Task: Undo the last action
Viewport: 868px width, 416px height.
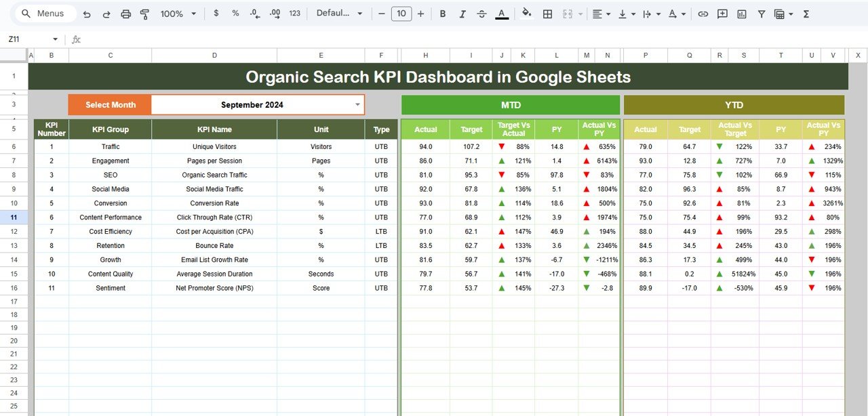Action: pyautogui.click(x=87, y=13)
